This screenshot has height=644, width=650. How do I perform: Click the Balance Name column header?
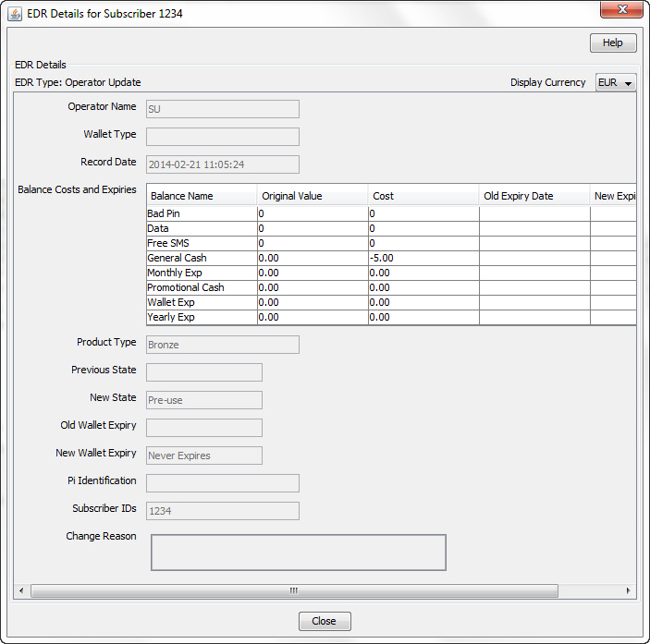202,196
